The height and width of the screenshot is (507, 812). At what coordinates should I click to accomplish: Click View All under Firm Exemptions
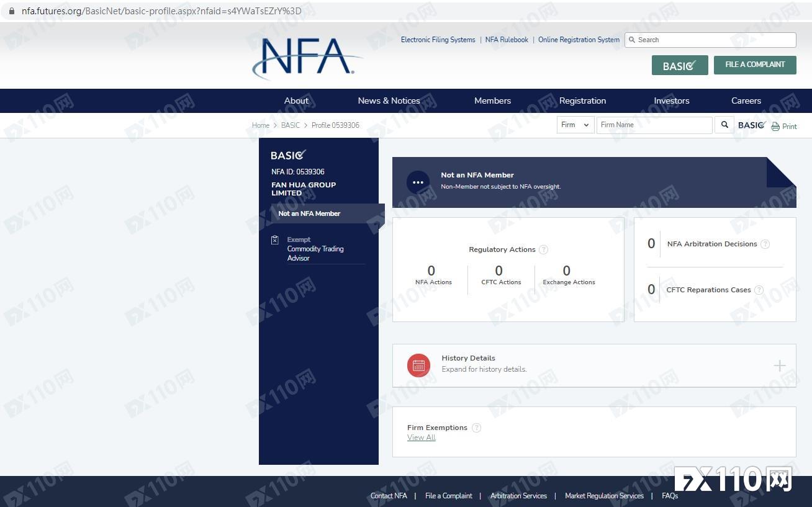point(422,437)
